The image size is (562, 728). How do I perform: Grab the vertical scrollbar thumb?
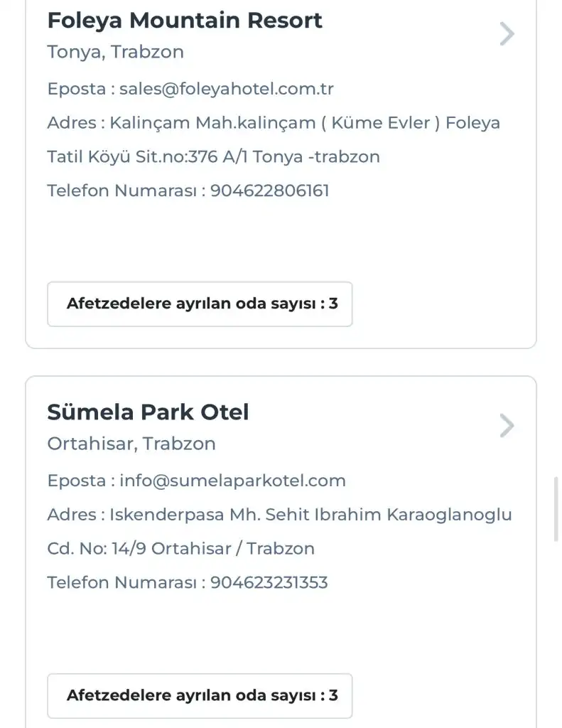(555, 509)
